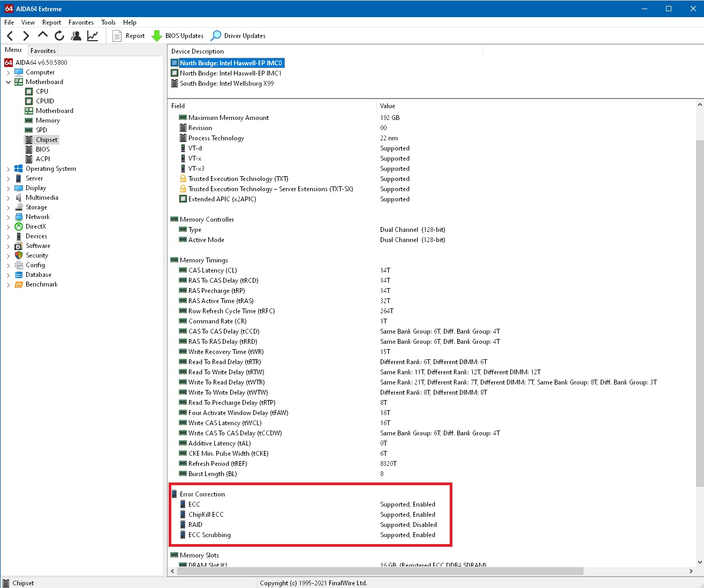Viewport: 704px width, 588px height.
Task: Expand the Display tree node
Action: coord(8,188)
